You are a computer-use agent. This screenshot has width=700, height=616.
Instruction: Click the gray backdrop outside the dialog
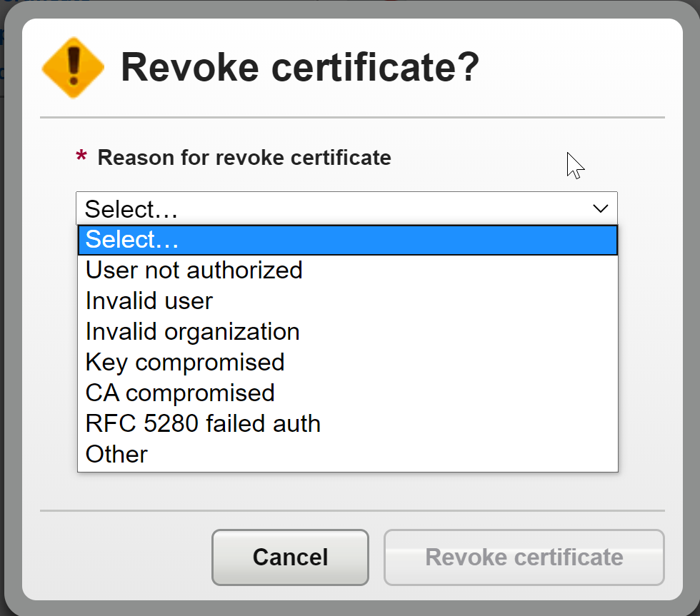coord(691,312)
